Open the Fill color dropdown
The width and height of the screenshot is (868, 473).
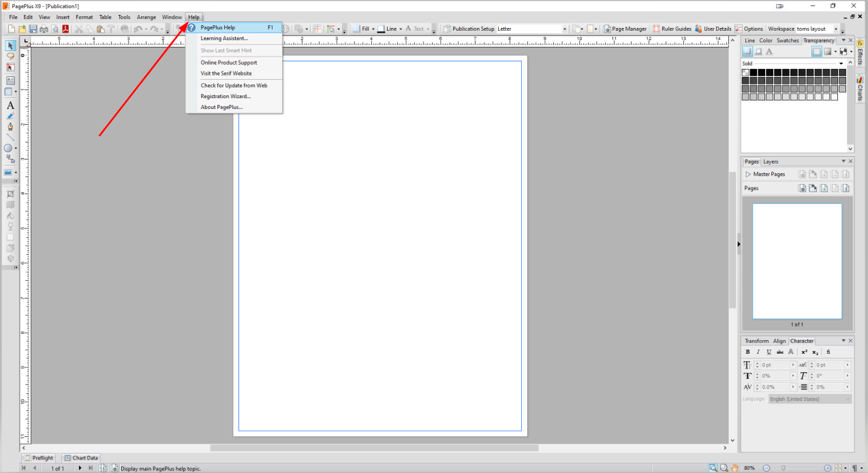(373, 29)
